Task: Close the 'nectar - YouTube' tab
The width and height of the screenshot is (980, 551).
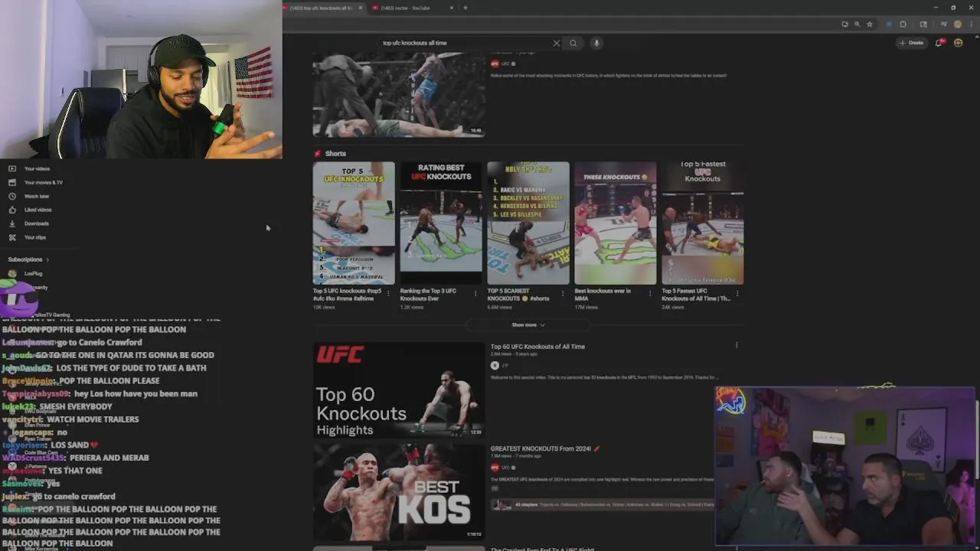Action: click(452, 8)
